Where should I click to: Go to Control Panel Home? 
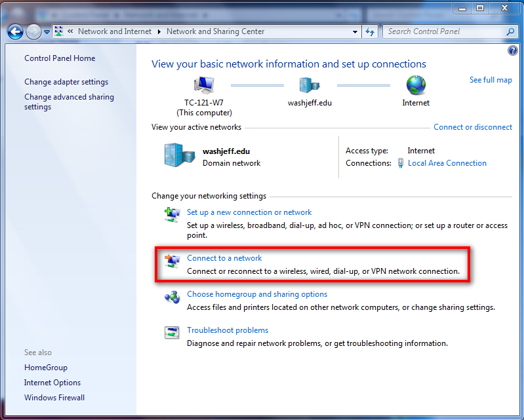60,58
